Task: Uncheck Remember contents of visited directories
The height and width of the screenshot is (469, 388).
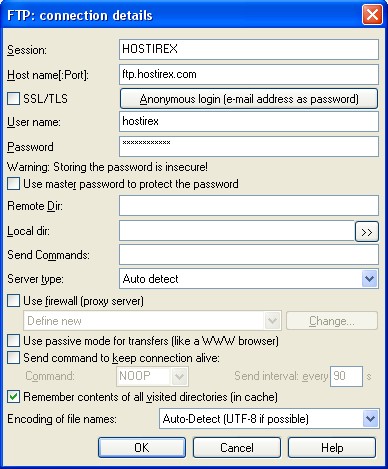Action: (x=13, y=397)
